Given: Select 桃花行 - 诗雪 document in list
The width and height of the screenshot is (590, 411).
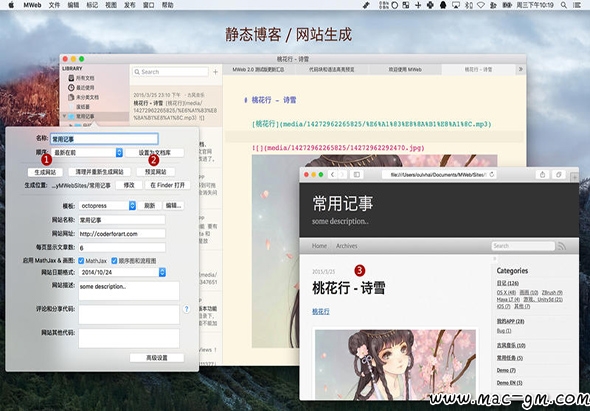Looking at the screenshot, I should click(x=176, y=107).
